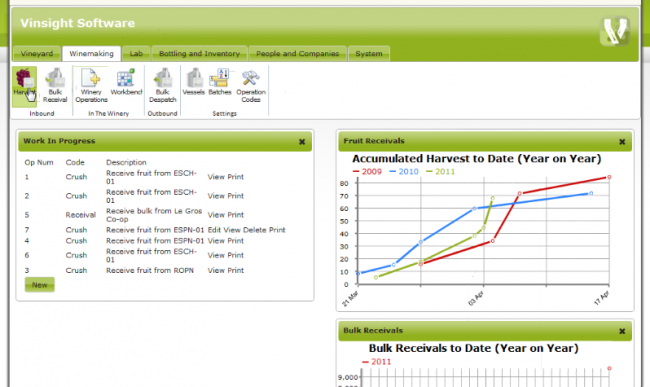Open the Batches icon
Screen dimensions: 650x387
point(220,82)
